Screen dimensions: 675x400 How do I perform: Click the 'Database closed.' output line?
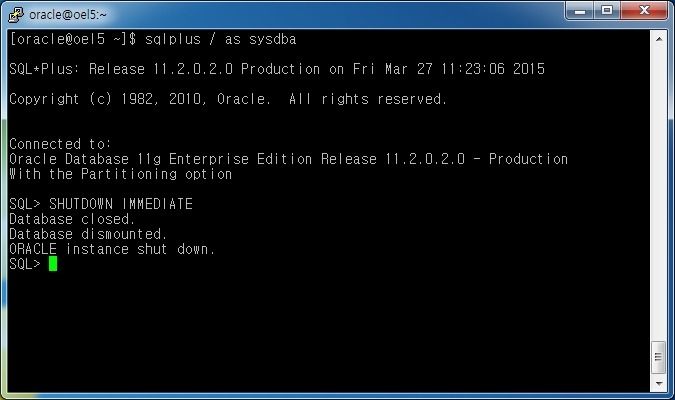pos(72,219)
